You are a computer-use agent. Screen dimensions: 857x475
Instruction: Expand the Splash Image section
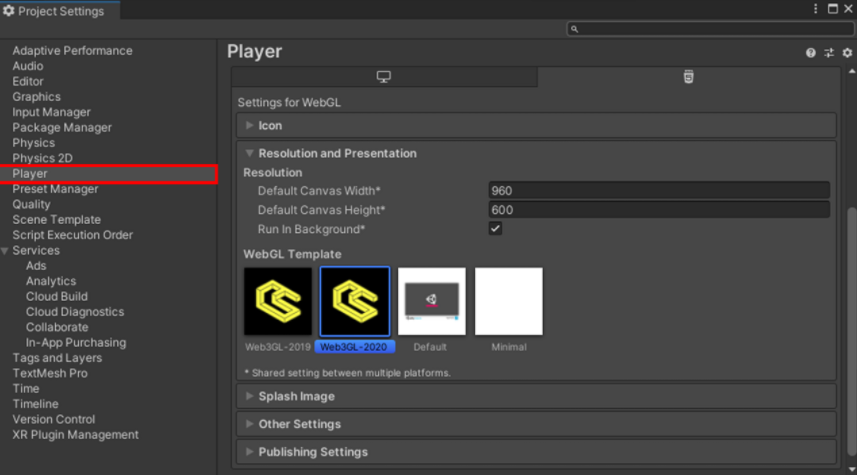[536, 396]
